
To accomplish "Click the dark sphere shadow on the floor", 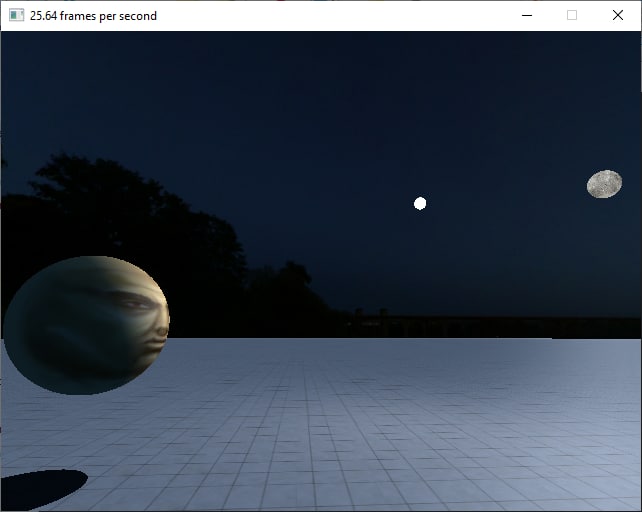I will 43,489.
